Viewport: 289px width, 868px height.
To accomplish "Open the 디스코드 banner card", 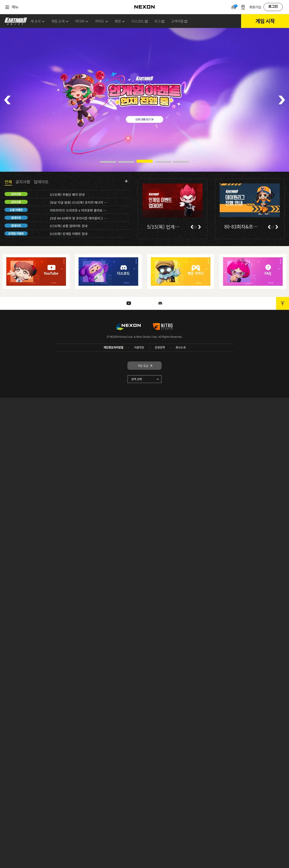I will click(x=108, y=272).
